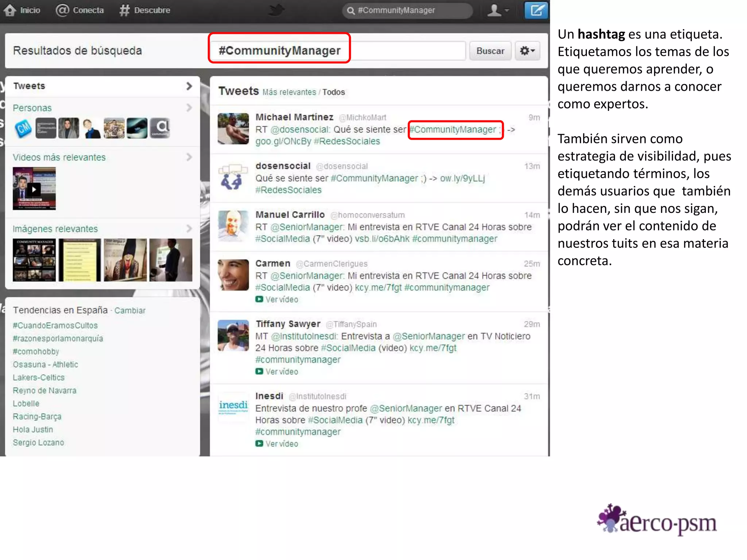Click Ver vídeo icon under Carmen's tweet
The height and width of the screenshot is (560, 747).
tap(259, 299)
